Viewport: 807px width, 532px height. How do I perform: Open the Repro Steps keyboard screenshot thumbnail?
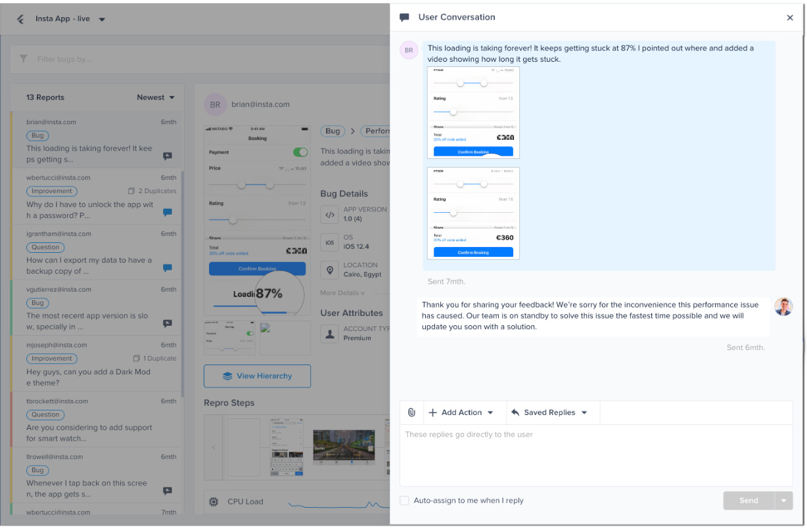pyautogui.click(x=287, y=448)
